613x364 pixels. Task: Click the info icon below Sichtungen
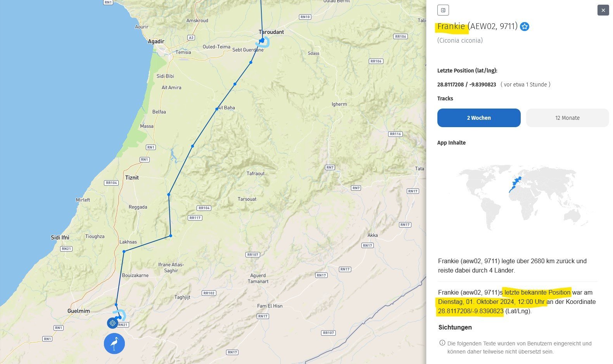pyautogui.click(x=442, y=343)
